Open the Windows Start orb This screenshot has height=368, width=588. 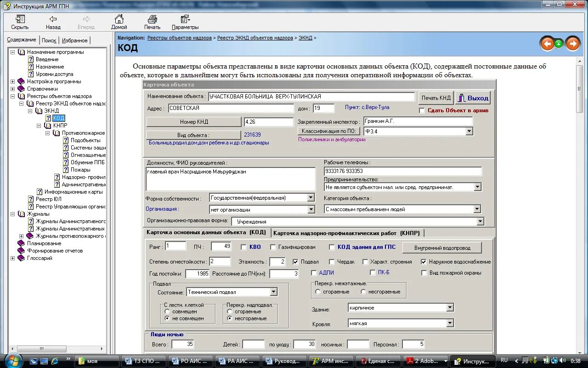point(12,360)
